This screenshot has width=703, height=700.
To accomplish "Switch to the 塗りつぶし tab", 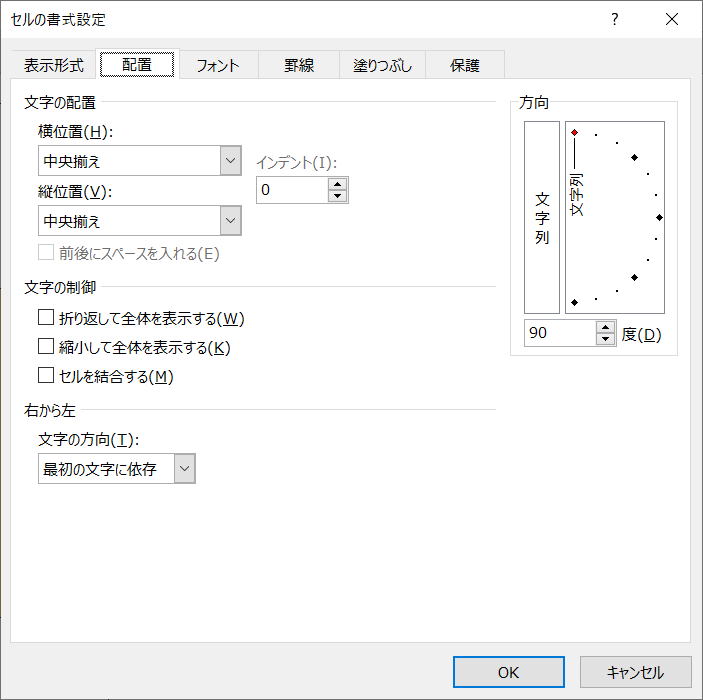I will 382,65.
